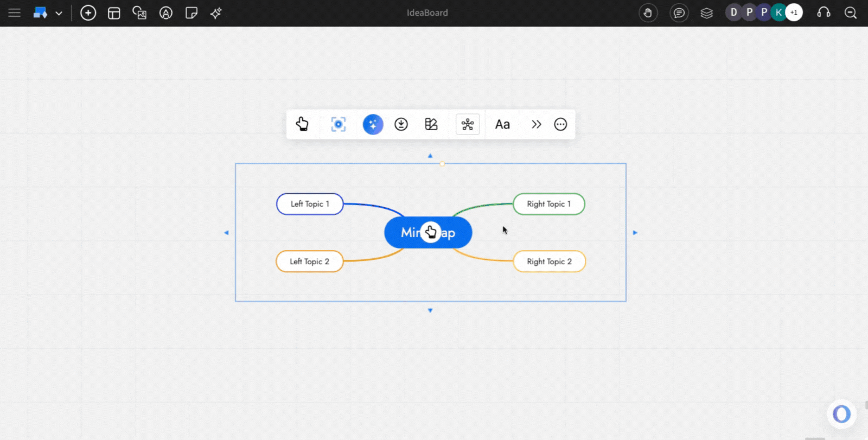
Task: Click the bottom blue arrow handle of selection
Action: [430, 310]
